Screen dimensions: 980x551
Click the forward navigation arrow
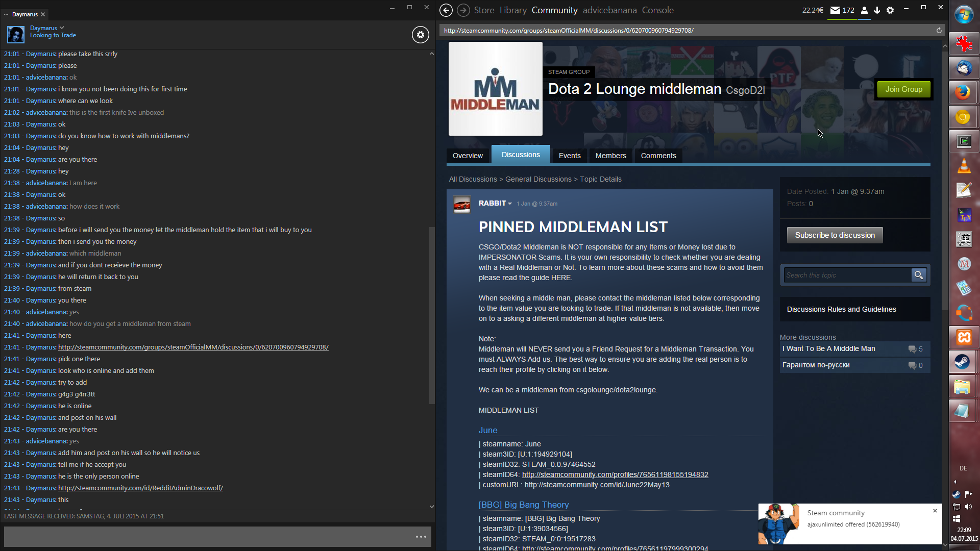click(x=463, y=10)
